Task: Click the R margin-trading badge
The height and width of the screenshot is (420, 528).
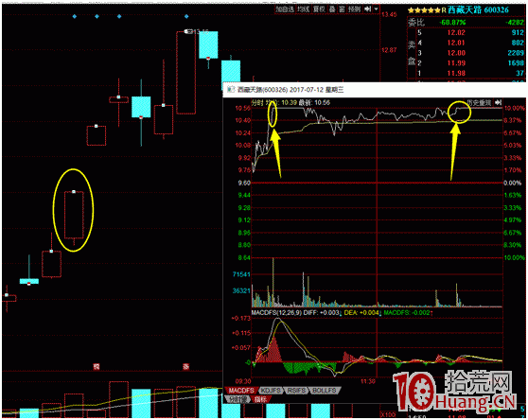Action: (x=444, y=10)
